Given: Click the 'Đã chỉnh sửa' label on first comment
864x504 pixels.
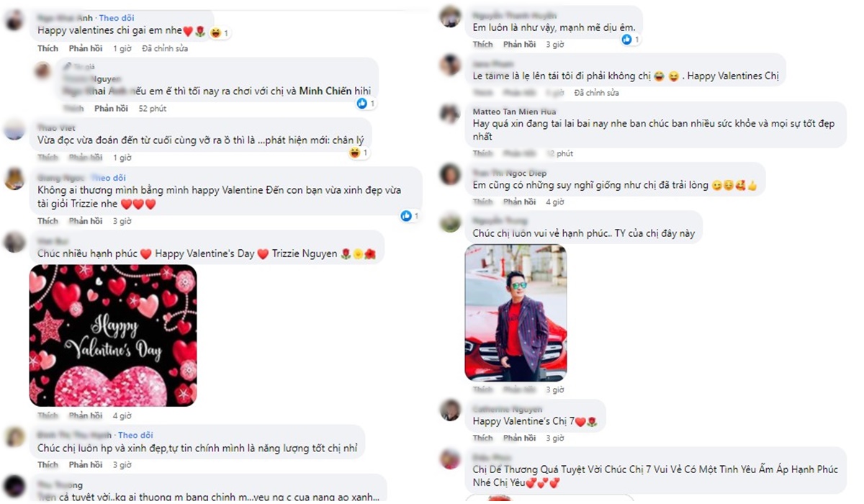Looking at the screenshot, I should [165, 49].
